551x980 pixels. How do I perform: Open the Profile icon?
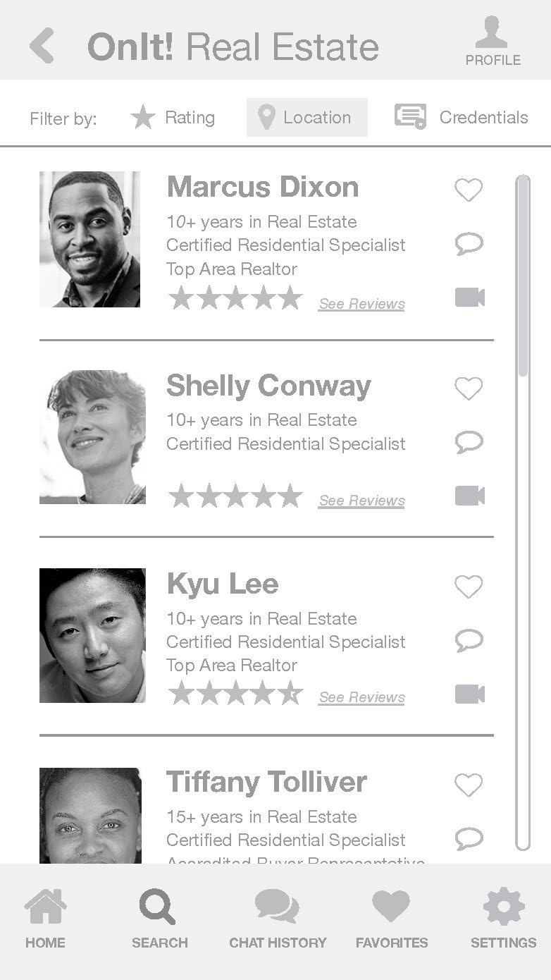pos(493,42)
